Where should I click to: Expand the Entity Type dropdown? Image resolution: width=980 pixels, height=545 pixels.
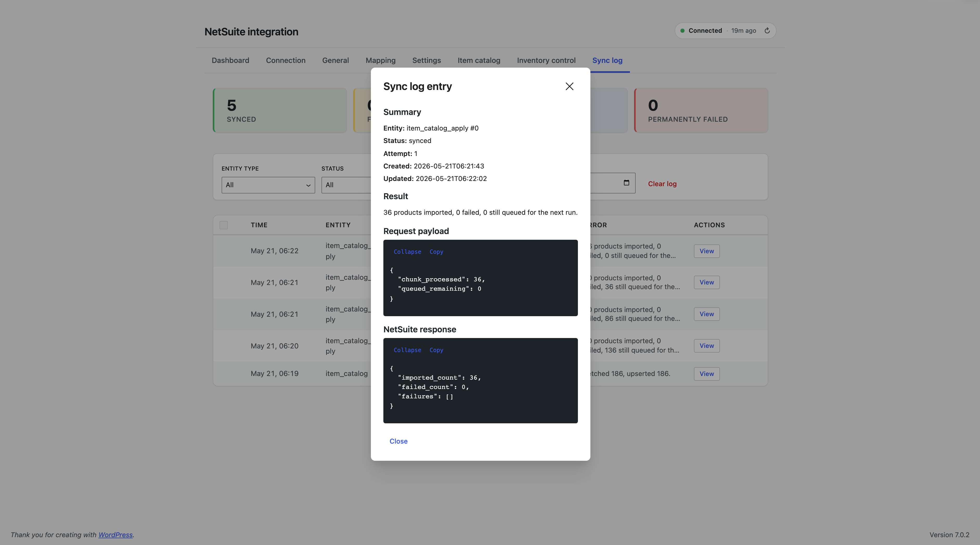[268, 185]
